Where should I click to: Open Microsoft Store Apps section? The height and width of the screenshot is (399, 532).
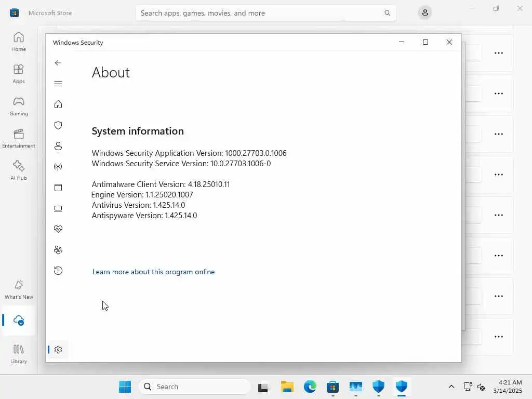pyautogui.click(x=19, y=74)
